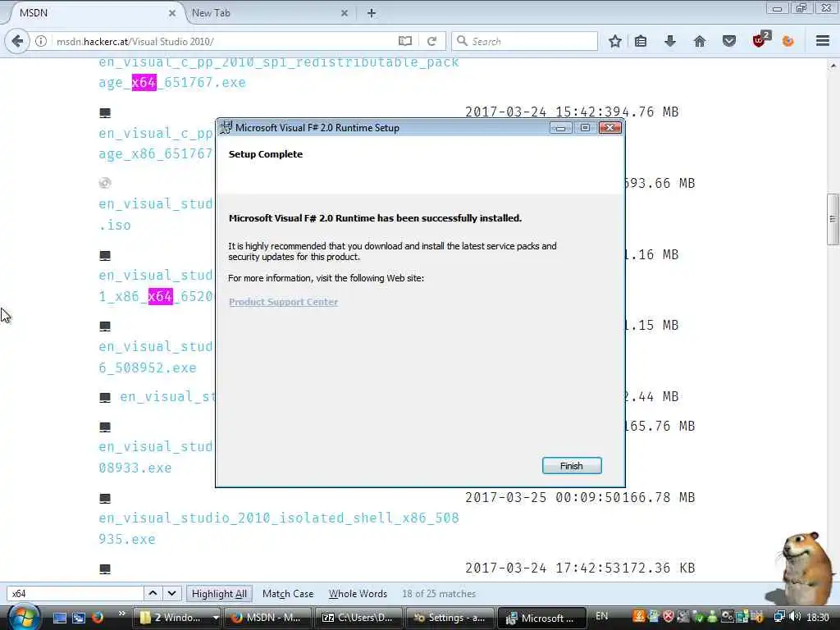The width and height of the screenshot is (840, 630).
Task: Jump to previous find match arrow
Action: tap(153, 594)
